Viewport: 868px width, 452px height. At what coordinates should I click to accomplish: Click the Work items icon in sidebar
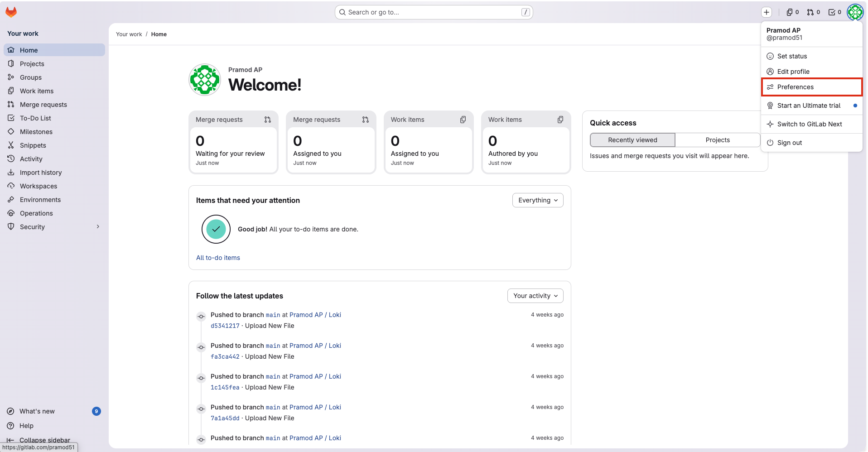point(11,91)
